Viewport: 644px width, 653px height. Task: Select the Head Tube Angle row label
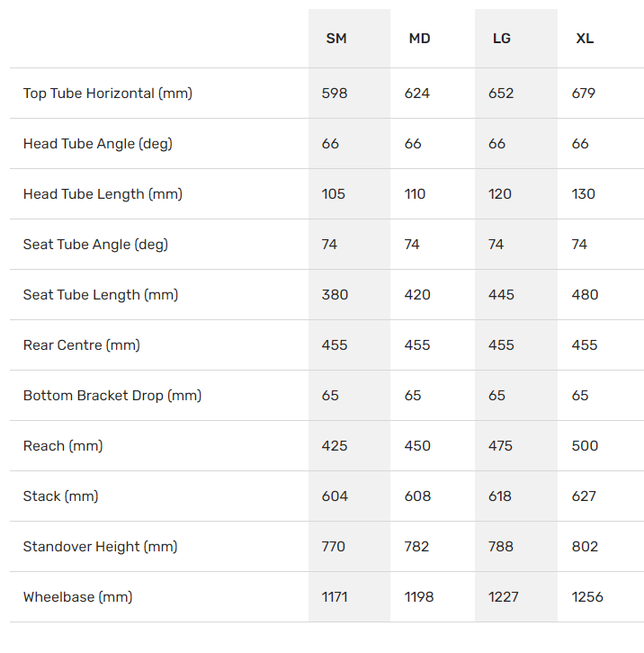point(98,144)
